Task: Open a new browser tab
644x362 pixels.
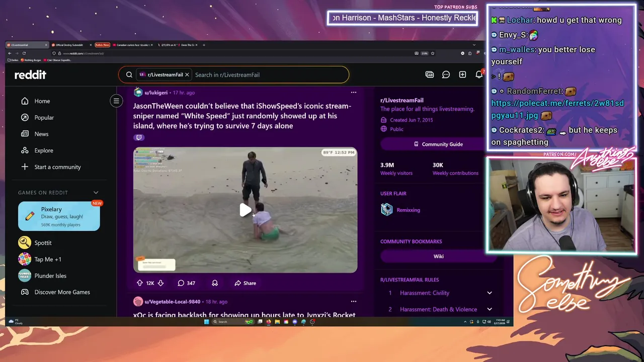Action: [204, 45]
